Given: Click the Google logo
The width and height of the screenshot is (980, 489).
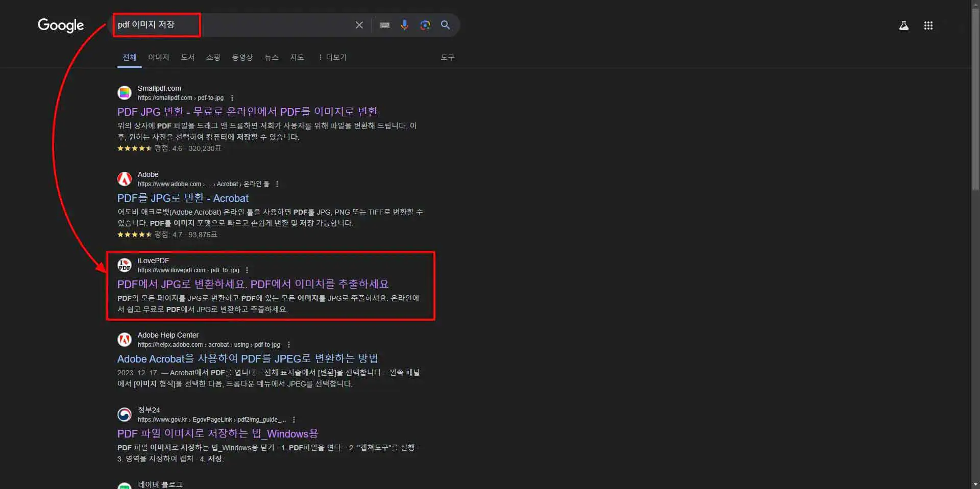Looking at the screenshot, I should pos(60,25).
